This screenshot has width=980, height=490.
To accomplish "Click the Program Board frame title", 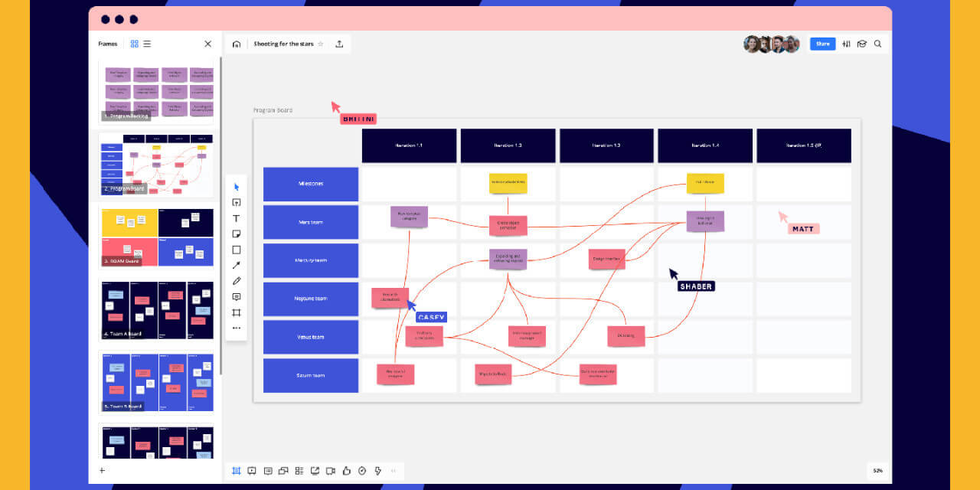I will (x=273, y=110).
